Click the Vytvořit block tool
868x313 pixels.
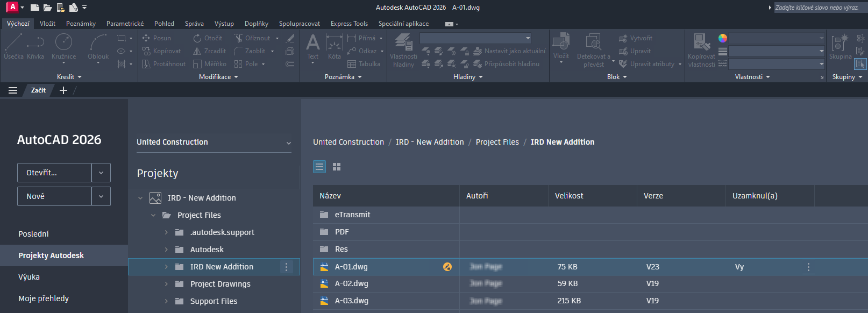pyautogui.click(x=636, y=38)
